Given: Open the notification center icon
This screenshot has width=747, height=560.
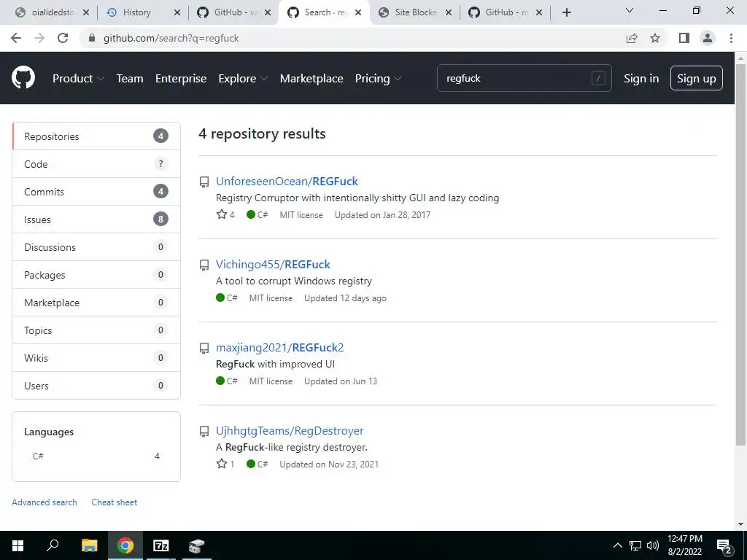Looking at the screenshot, I should [724, 545].
